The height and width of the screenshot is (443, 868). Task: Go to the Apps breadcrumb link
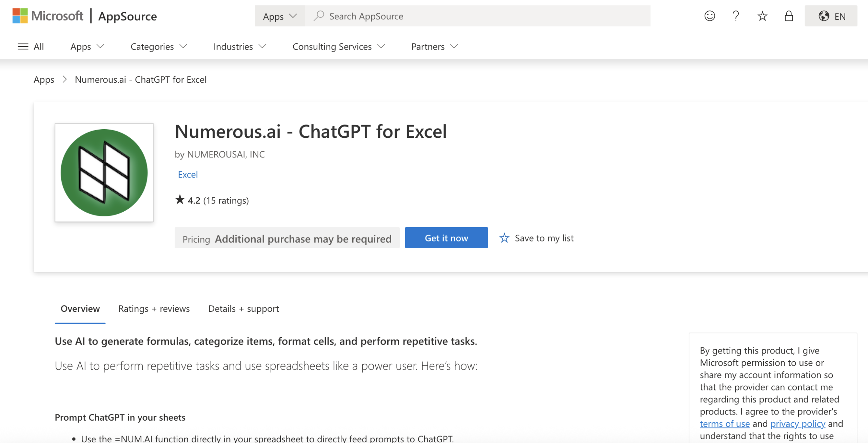44,79
